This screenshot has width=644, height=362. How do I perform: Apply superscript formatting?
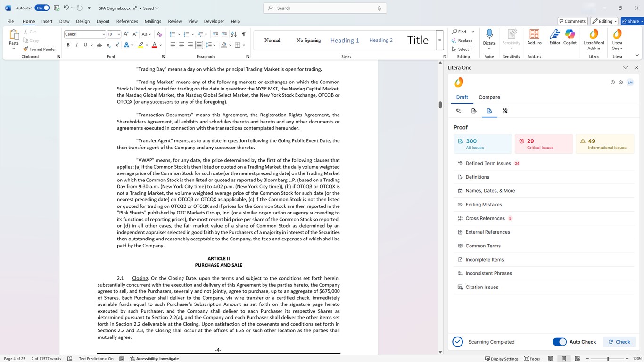point(117,45)
